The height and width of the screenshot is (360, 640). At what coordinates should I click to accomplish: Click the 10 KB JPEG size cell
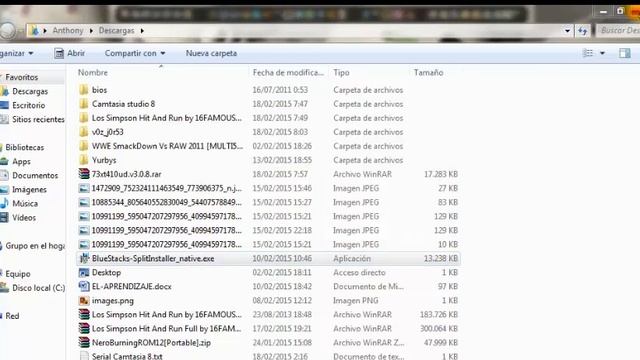(448, 244)
